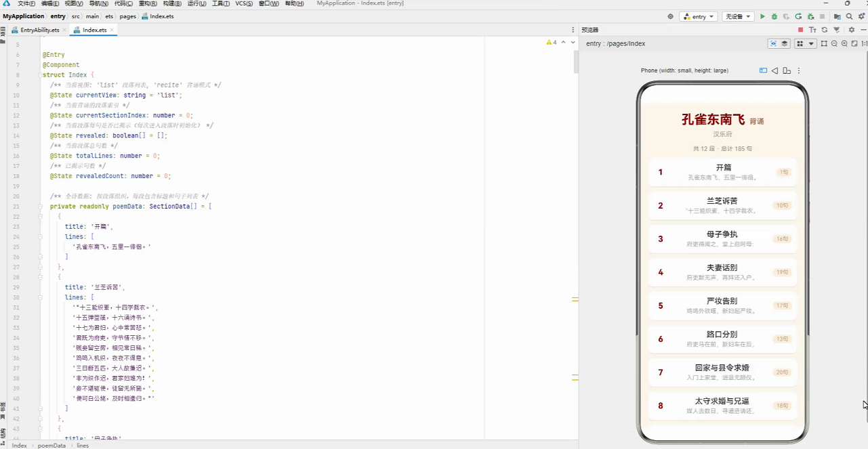Open the 兰芝诉苦 section card
This screenshot has height=449, width=868.
click(722, 205)
